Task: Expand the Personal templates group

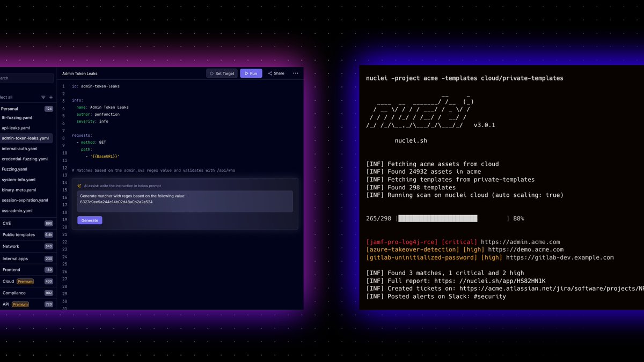Action: click(x=26, y=109)
